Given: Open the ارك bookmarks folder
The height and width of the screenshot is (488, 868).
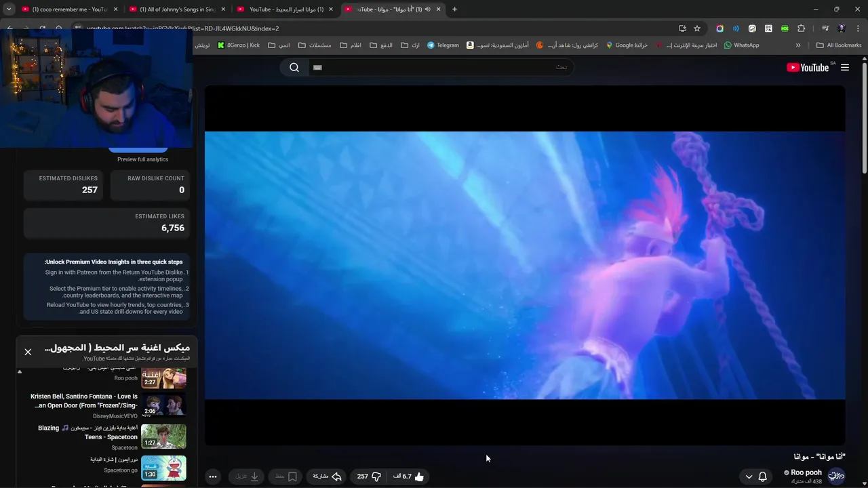Looking at the screenshot, I should pyautogui.click(x=410, y=45).
